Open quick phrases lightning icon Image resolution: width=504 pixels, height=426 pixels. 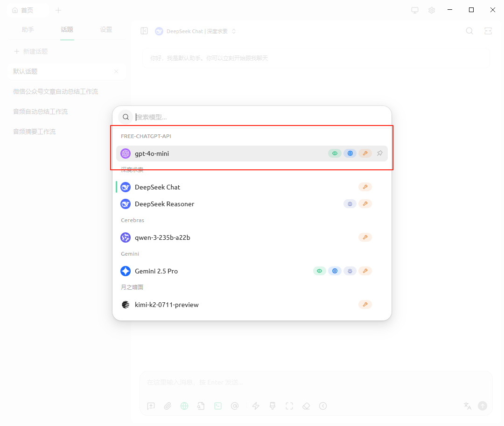click(x=256, y=406)
